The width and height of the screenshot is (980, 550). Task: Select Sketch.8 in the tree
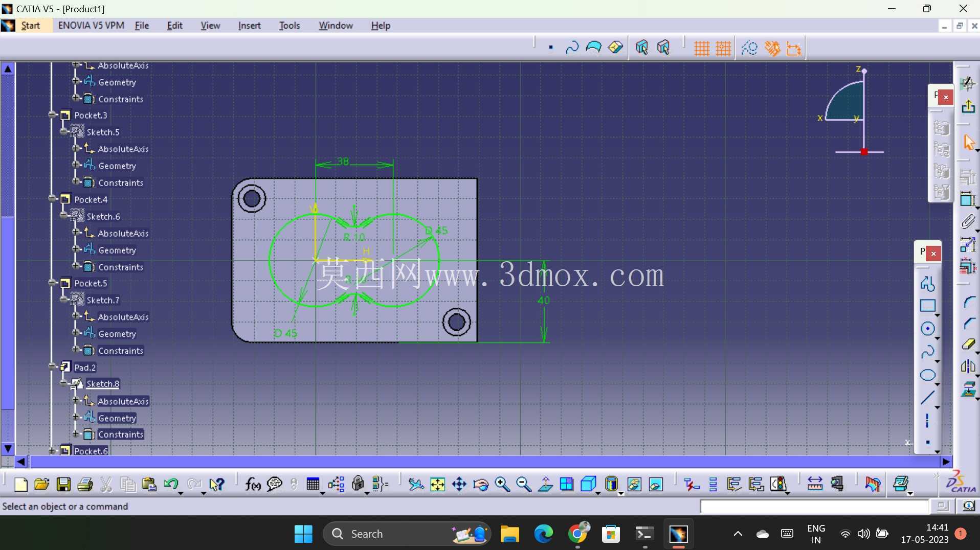pos(103,384)
